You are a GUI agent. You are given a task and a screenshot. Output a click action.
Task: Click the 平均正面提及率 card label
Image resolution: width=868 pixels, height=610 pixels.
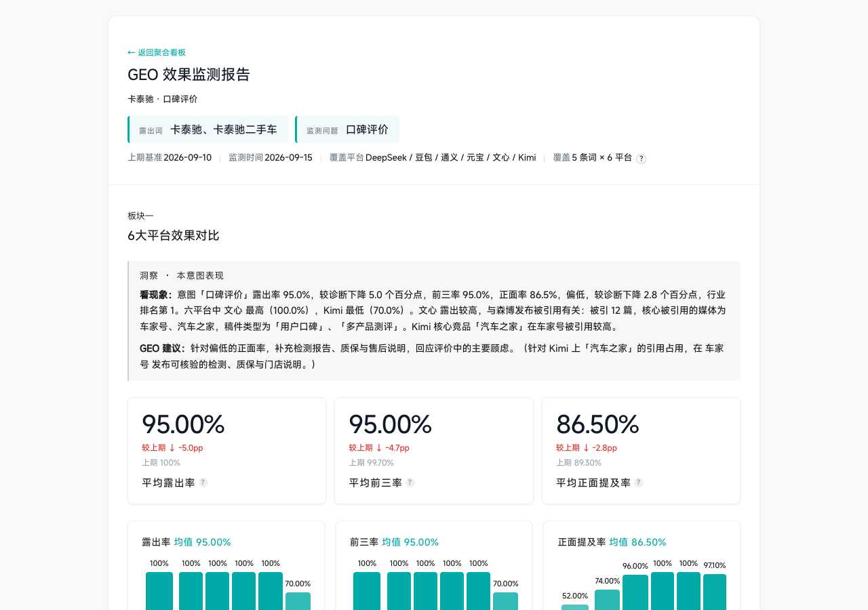click(593, 483)
